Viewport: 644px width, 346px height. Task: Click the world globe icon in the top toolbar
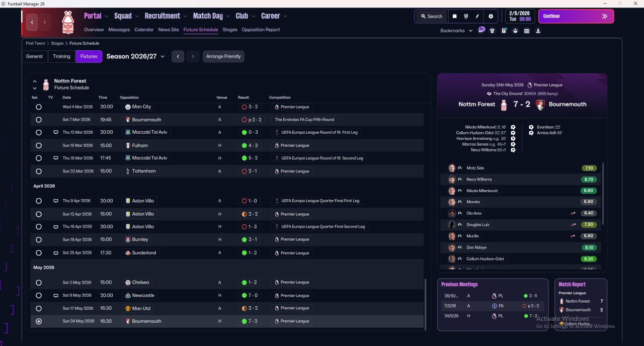point(466,16)
